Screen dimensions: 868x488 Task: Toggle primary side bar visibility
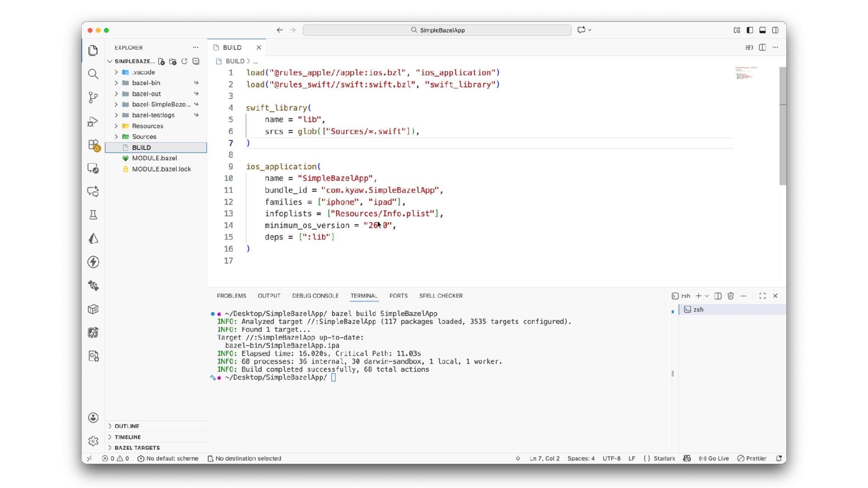750,30
